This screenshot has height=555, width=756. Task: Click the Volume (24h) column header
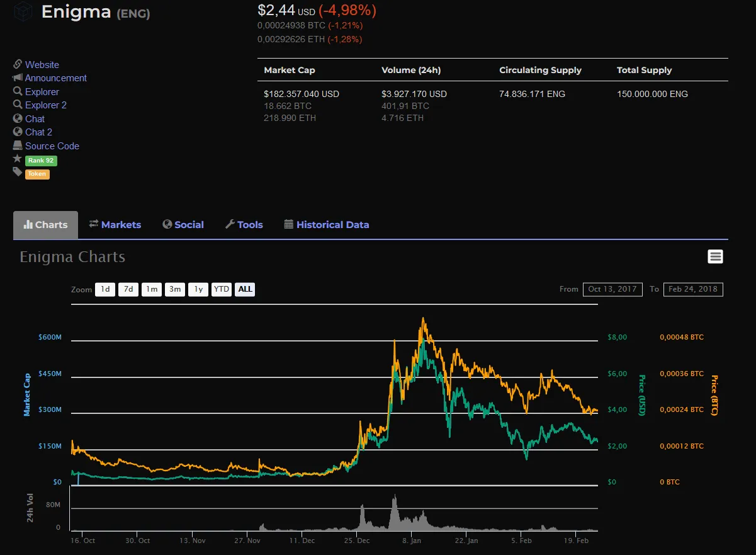(x=411, y=70)
